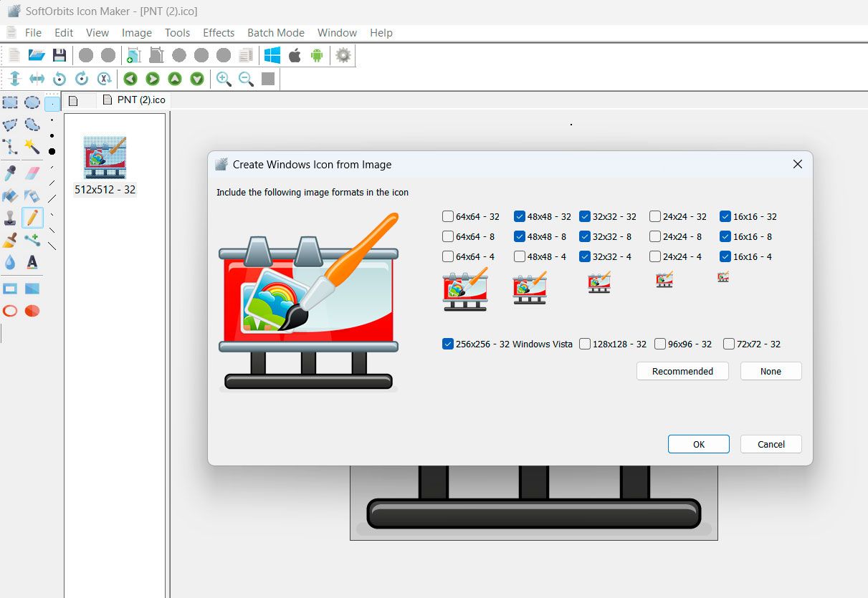Screen dimensions: 868x598
Task: Select the filled ellipse shape tool
Action: click(x=32, y=309)
